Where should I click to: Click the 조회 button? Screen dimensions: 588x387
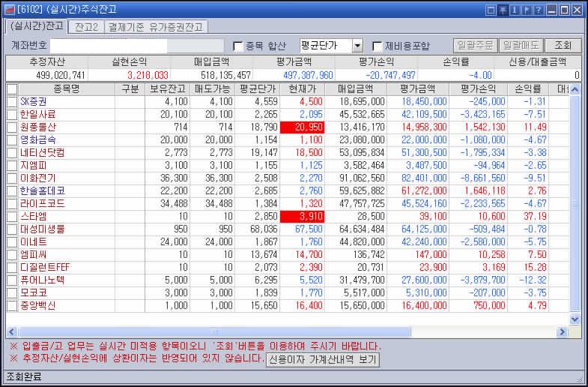click(563, 46)
